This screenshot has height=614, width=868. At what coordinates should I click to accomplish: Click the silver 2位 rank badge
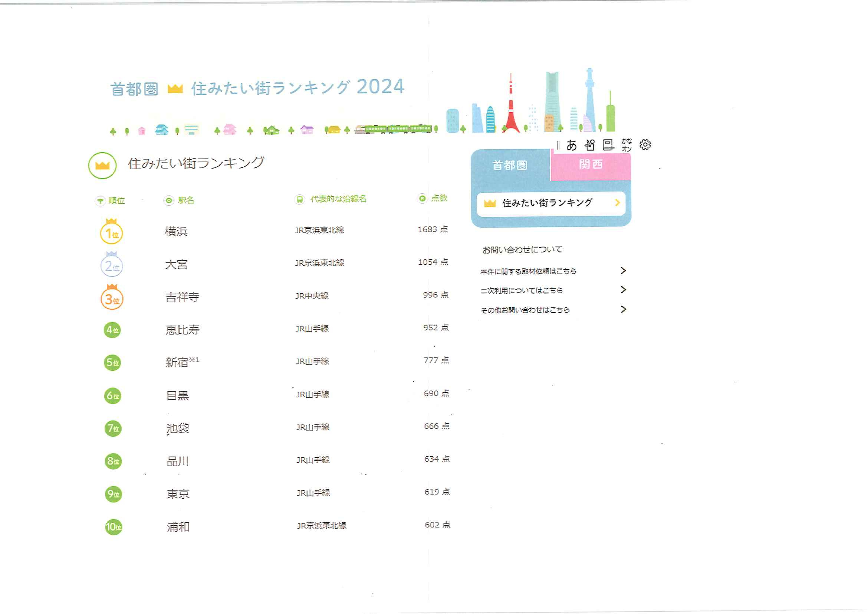tap(112, 264)
